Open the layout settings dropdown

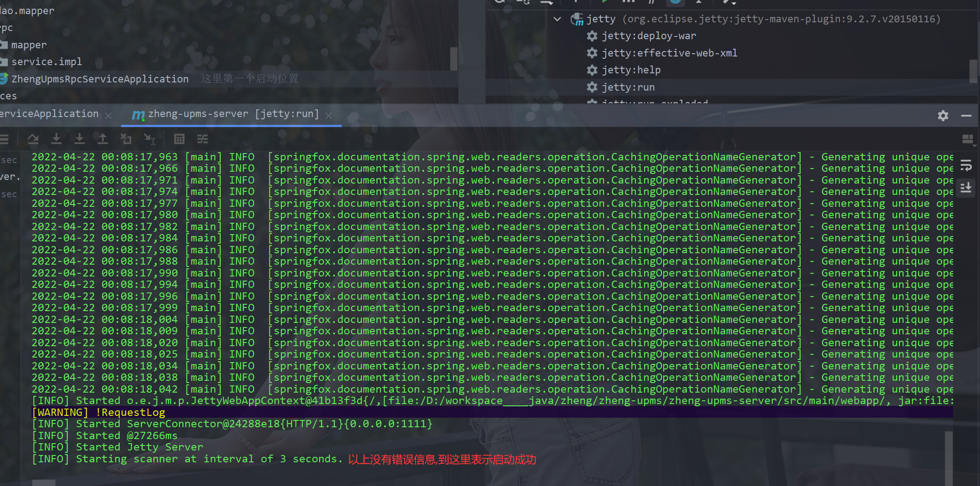tap(968, 139)
